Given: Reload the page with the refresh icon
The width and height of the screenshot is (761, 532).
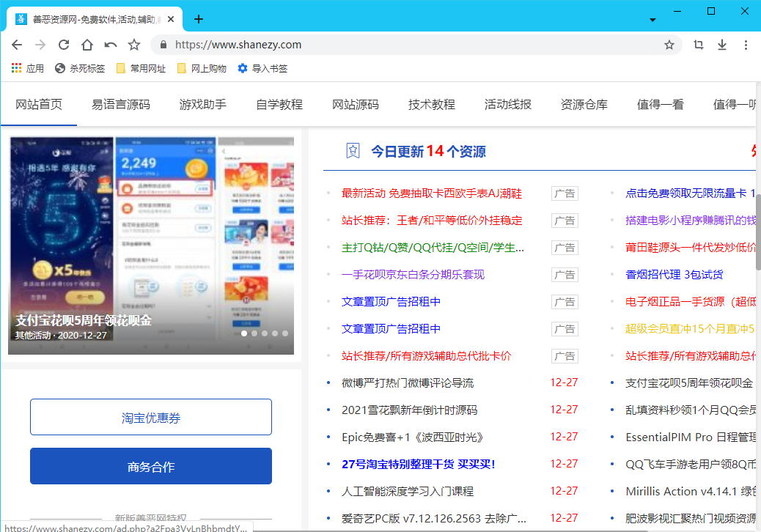Looking at the screenshot, I should [64, 45].
